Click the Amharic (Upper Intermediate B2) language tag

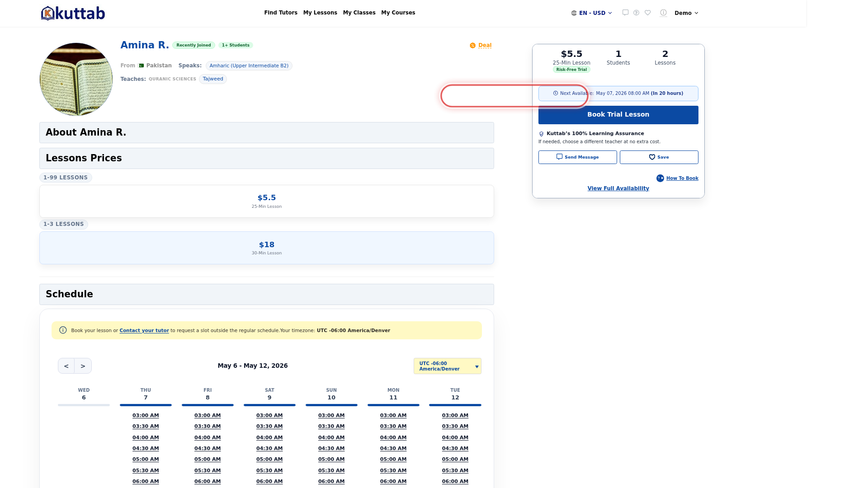point(249,66)
